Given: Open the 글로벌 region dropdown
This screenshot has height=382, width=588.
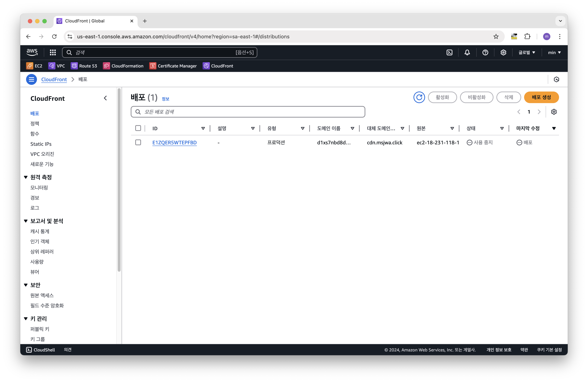Looking at the screenshot, I should 526,53.
